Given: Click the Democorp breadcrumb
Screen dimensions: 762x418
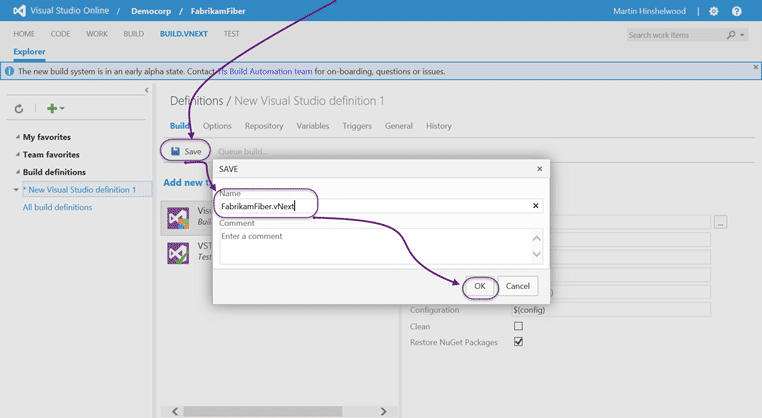Looking at the screenshot, I should coord(151,11).
